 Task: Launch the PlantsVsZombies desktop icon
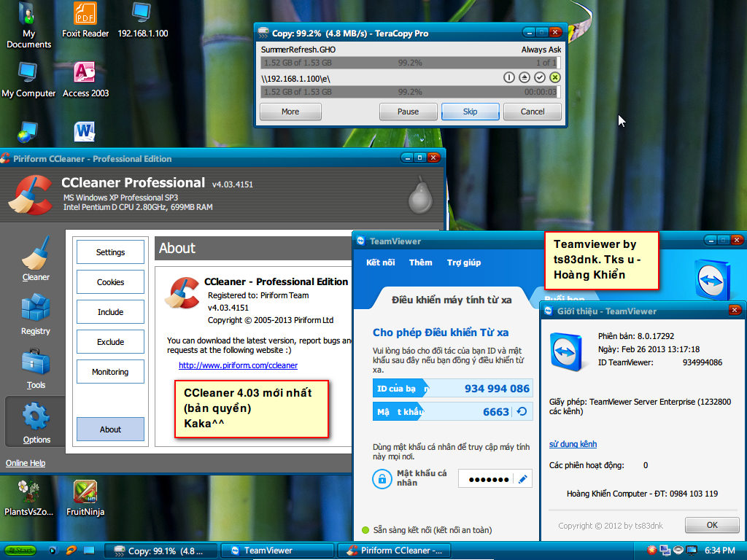click(28, 498)
